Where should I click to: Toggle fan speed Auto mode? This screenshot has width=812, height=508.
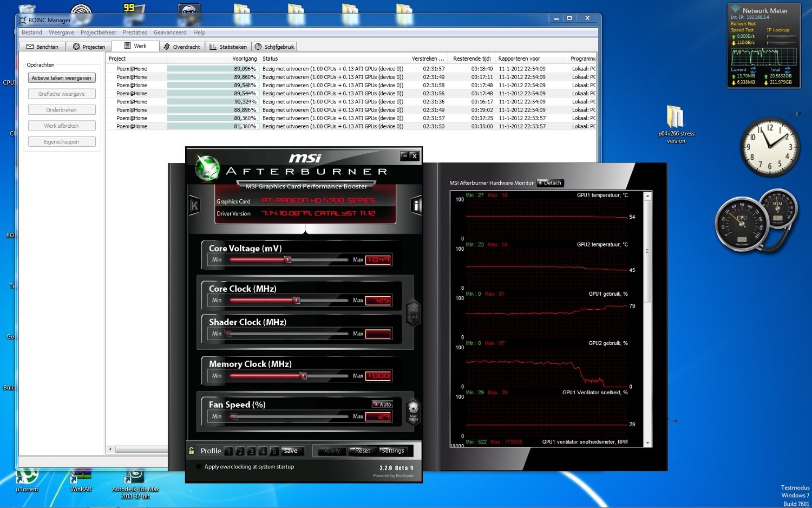[x=382, y=405]
